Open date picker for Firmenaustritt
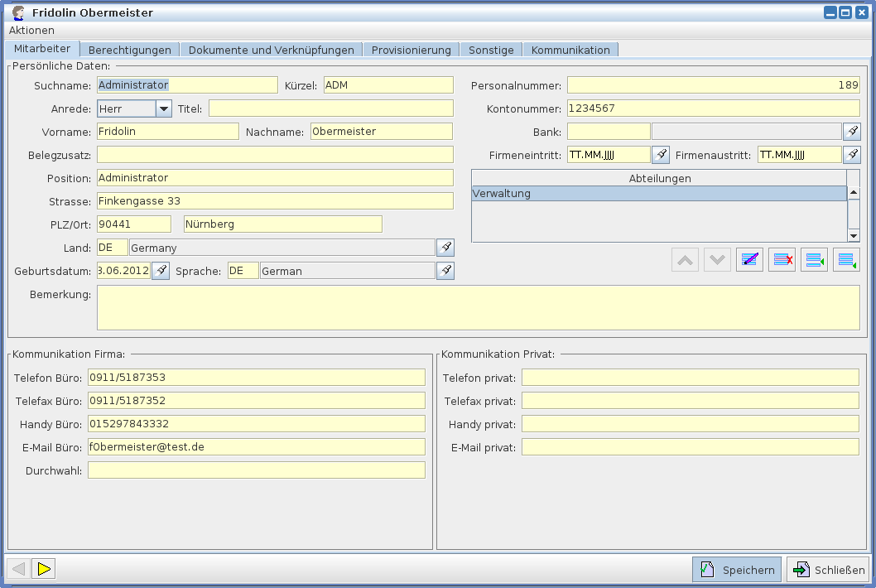 (x=852, y=155)
